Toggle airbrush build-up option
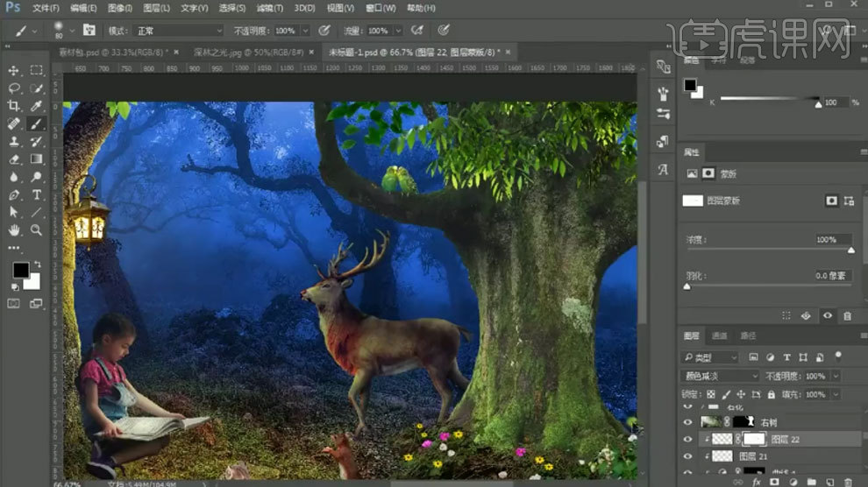Viewport: 868px width, 487px height. pyautogui.click(x=417, y=31)
